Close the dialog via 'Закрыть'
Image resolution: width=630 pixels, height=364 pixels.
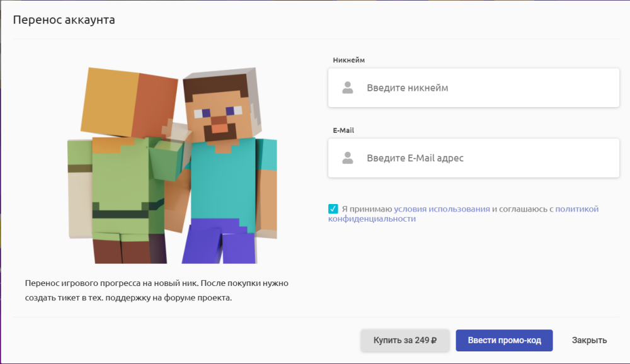[x=589, y=340]
